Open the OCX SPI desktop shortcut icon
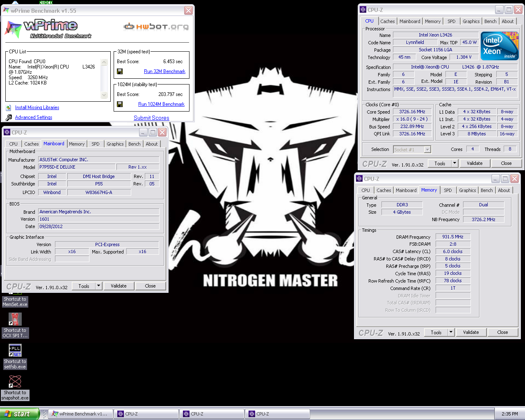Image resolution: width=525 pixels, height=420 pixels. pyautogui.click(x=15, y=319)
